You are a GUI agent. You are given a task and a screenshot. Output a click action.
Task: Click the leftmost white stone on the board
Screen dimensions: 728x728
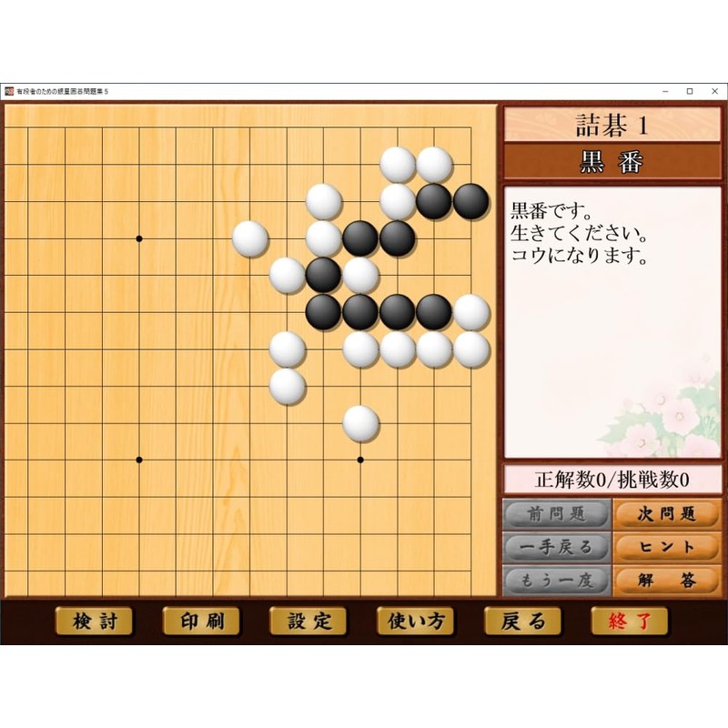(250, 238)
